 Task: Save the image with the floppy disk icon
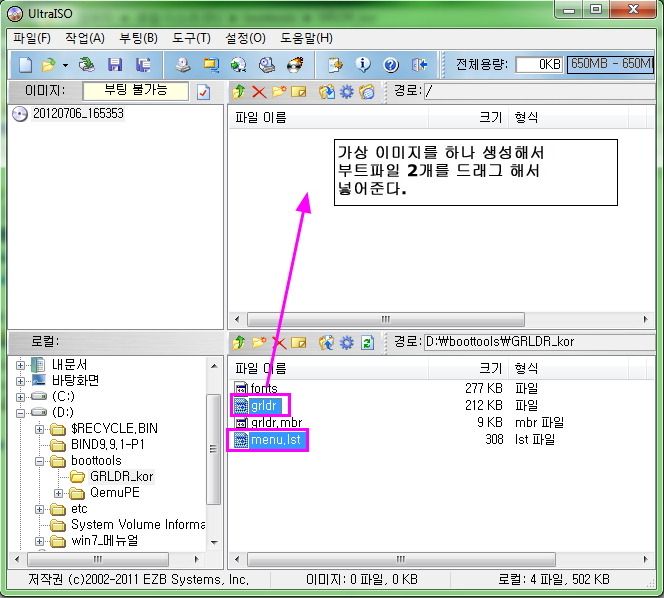tap(115, 65)
